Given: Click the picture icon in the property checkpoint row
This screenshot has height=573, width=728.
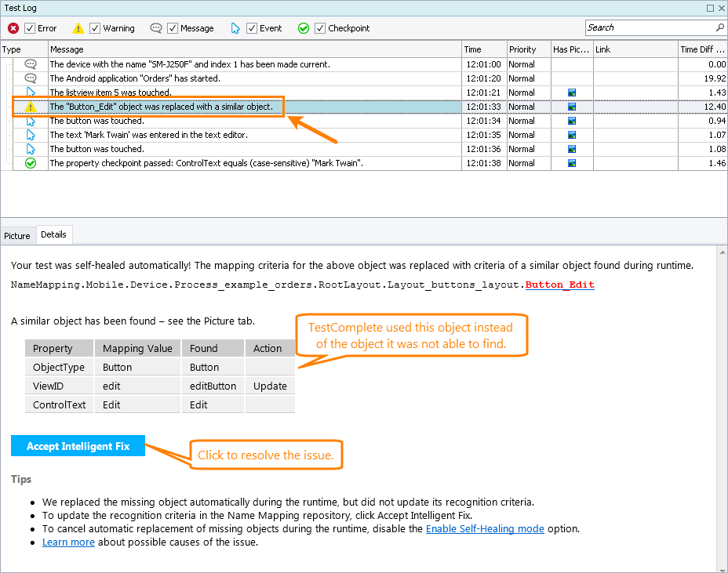Looking at the screenshot, I should 572,163.
